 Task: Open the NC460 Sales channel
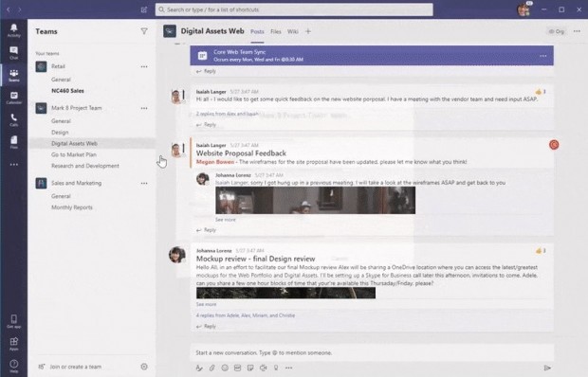coord(67,91)
